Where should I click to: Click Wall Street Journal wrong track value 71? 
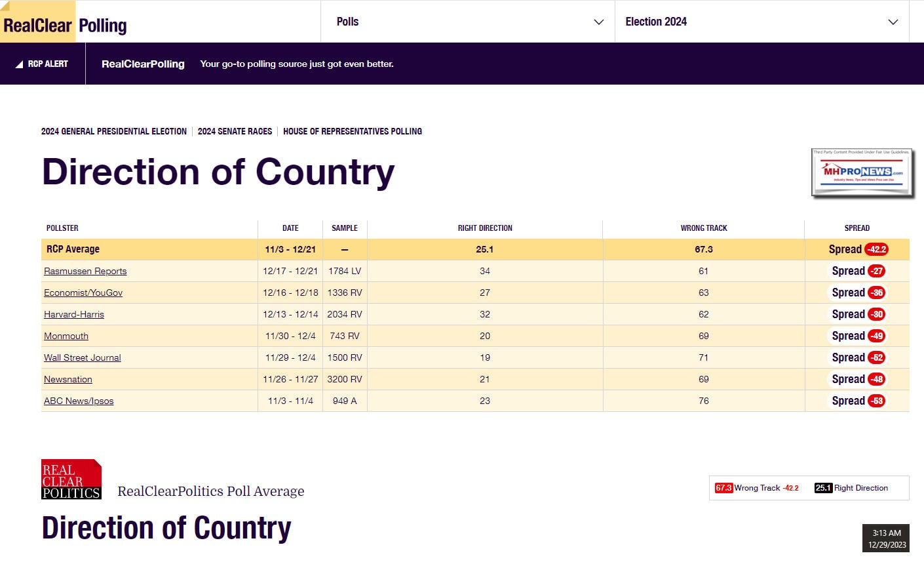(704, 357)
